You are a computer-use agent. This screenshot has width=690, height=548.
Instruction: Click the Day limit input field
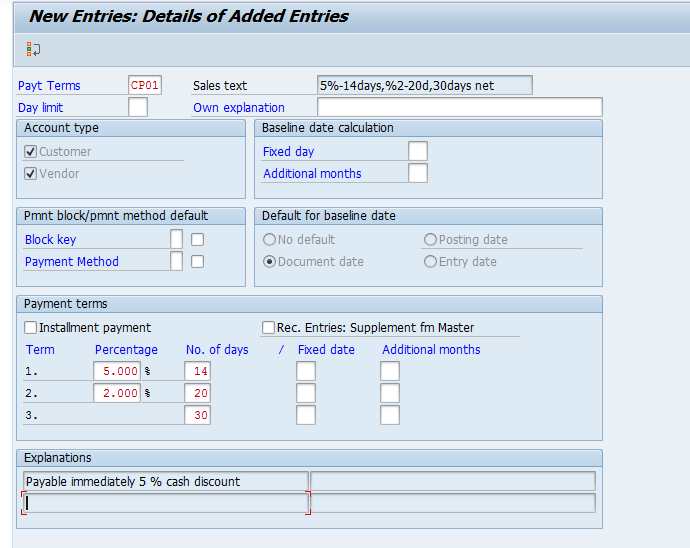click(x=138, y=107)
